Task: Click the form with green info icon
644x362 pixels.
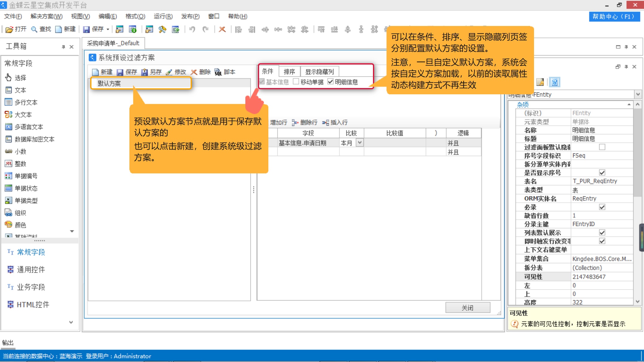Action: click(133, 29)
